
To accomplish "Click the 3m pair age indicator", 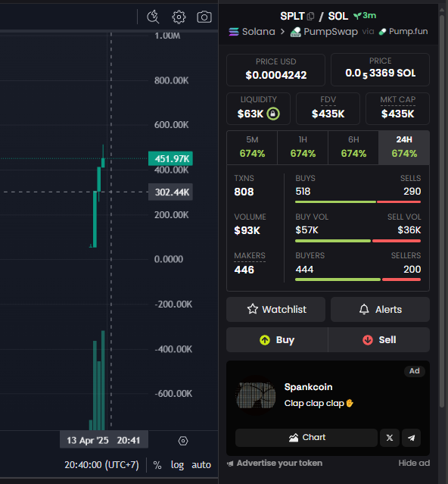I will coord(365,15).
